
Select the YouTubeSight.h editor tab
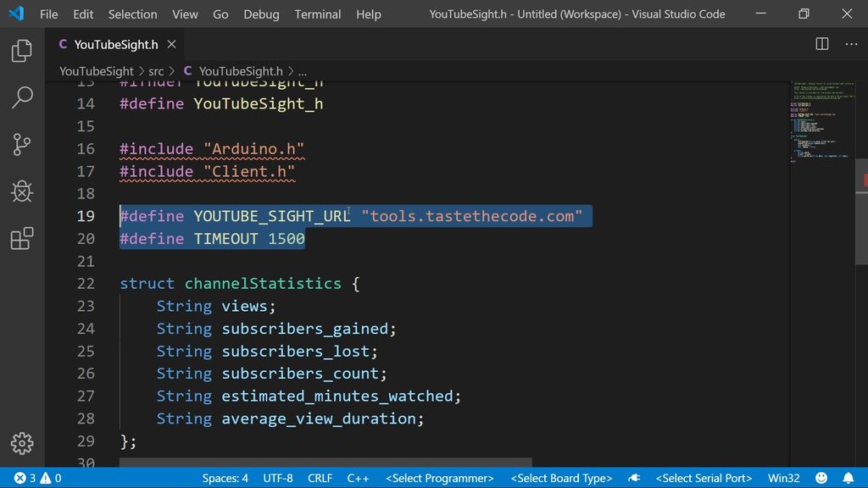click(x=114, y=43)
